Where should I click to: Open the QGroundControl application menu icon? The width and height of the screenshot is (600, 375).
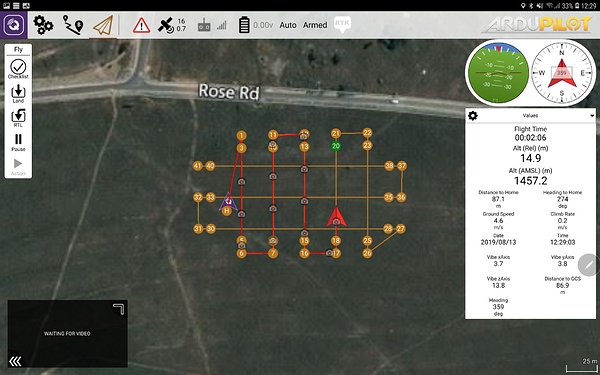(13, 25)
